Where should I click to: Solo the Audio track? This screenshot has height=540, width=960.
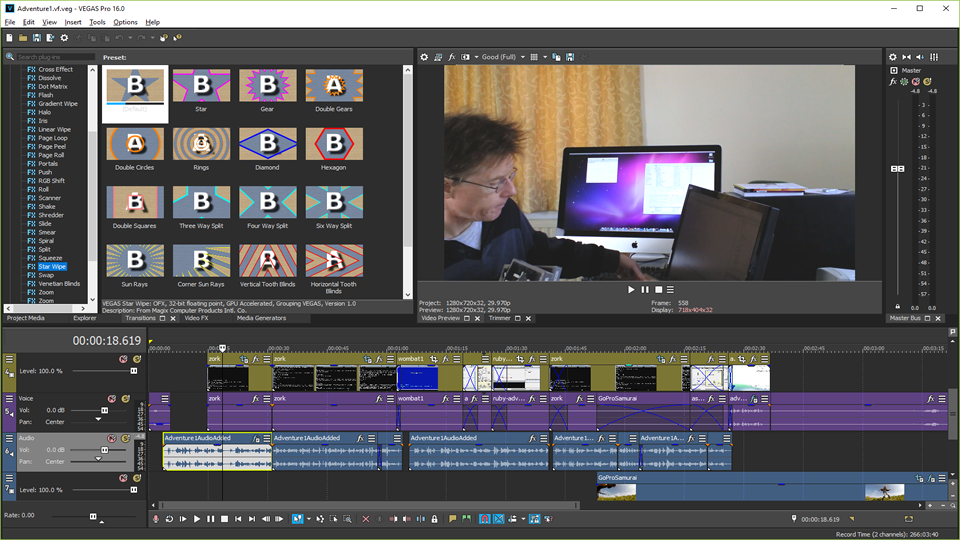click(126, 438)
